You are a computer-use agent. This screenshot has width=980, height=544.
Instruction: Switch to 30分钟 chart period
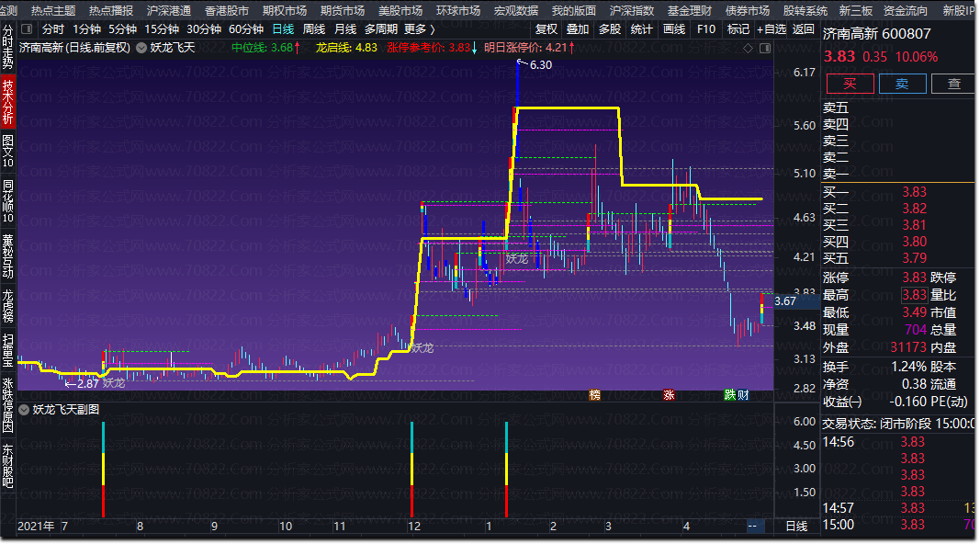point(204,29)
